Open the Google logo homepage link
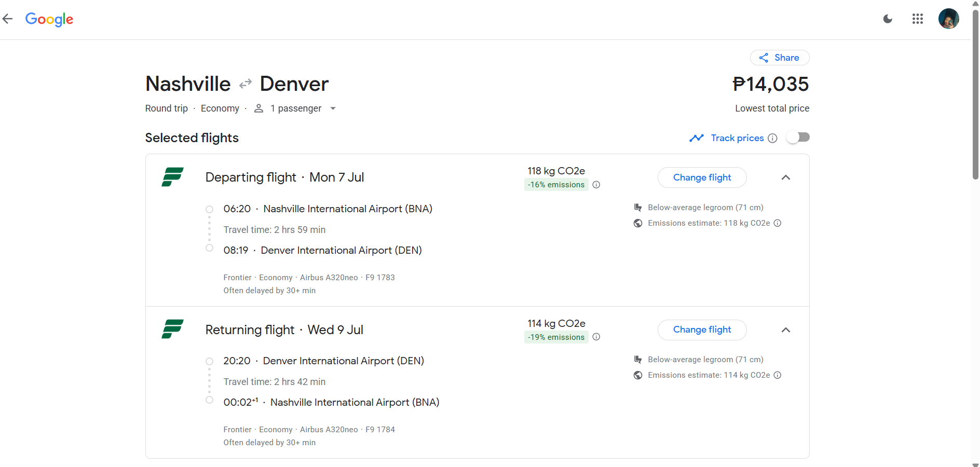This screenshot has width=980, height=467. [x=49, y=19]
